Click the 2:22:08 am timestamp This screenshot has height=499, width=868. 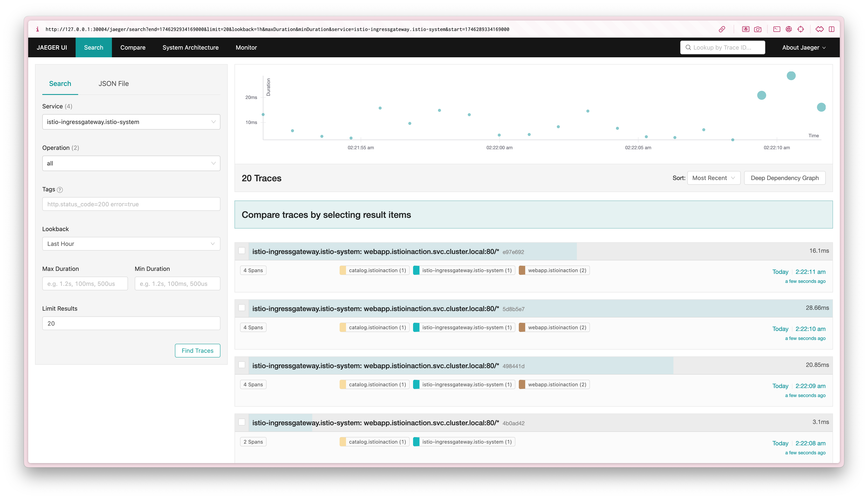click(x=810, y=443)
